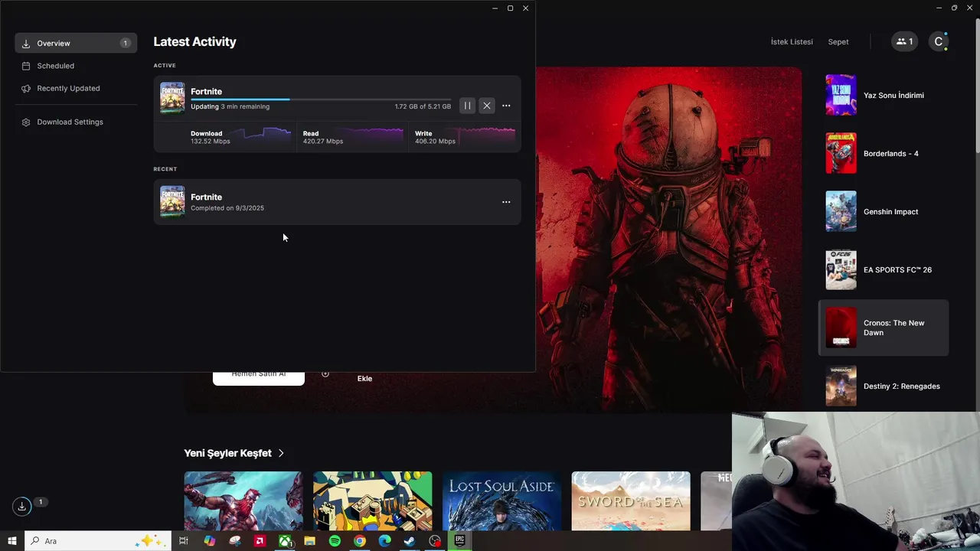Open the red-bearded warrior game card

[243, 500]
